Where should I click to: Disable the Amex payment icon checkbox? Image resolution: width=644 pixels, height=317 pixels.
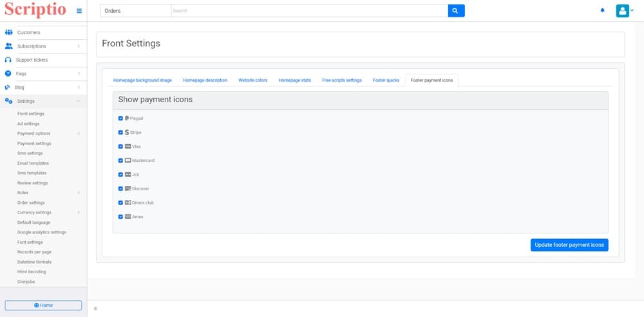tap(120, 217)
